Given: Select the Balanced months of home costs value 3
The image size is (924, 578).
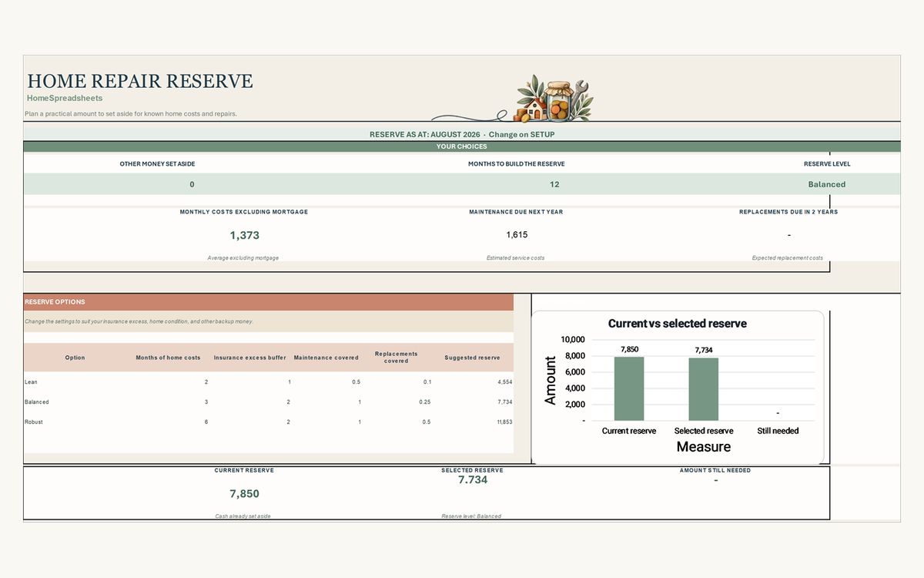Looking at the screenshot, I should pos(206,402).
